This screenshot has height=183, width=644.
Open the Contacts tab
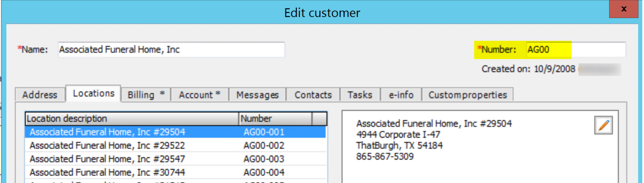tap(313, 95)
